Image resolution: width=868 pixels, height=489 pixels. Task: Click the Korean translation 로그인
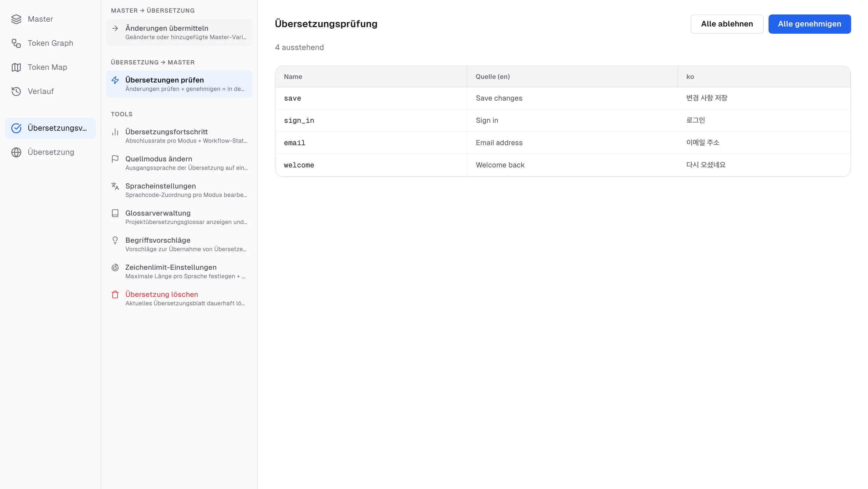(x=696, y=120)
